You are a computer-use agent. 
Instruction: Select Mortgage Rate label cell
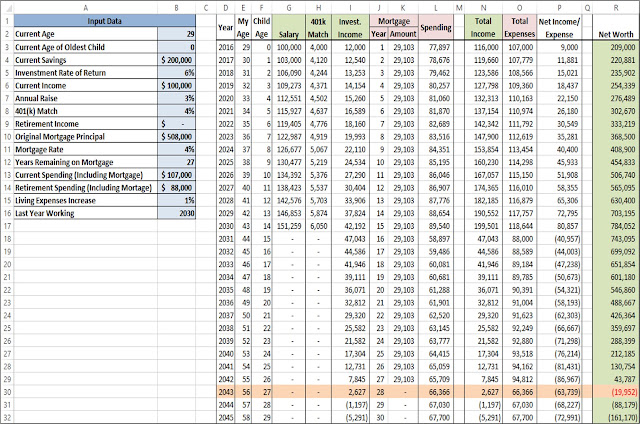point(86,149)
